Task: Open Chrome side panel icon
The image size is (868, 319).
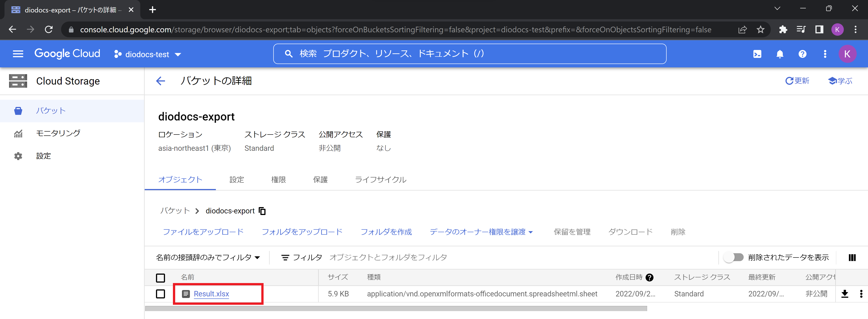Action: pos(819,30)
